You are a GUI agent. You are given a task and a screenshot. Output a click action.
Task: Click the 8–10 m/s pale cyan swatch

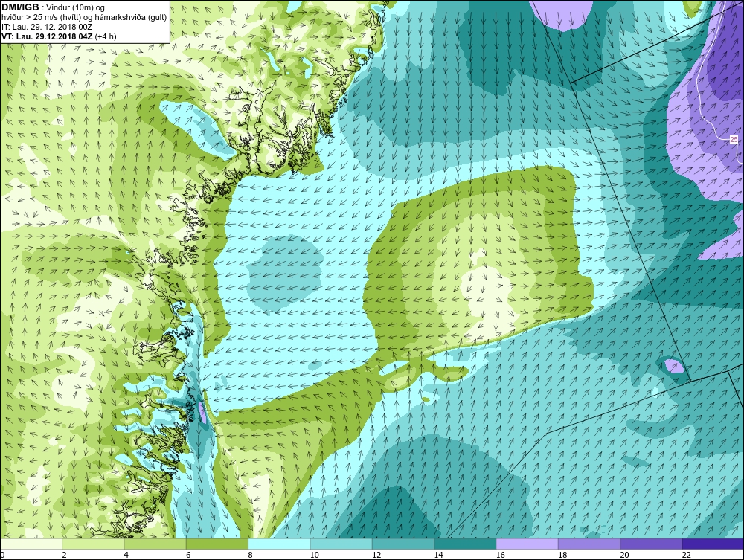[279, 544]
